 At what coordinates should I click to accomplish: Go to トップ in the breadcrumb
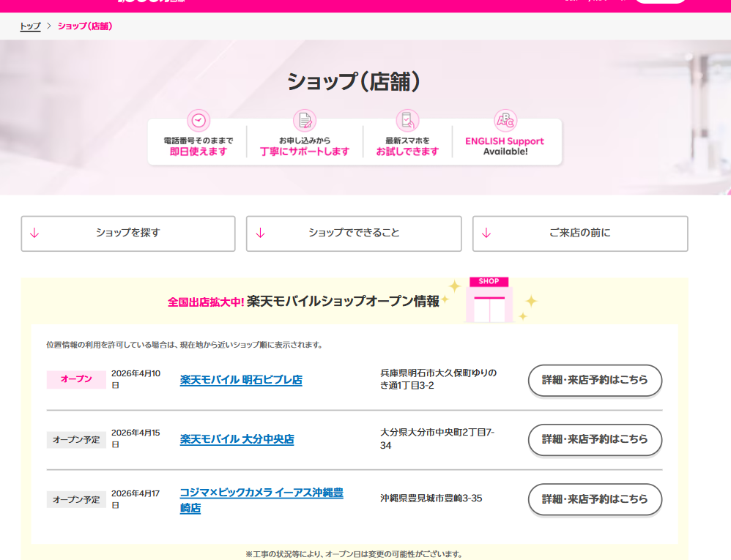(30, 26)
